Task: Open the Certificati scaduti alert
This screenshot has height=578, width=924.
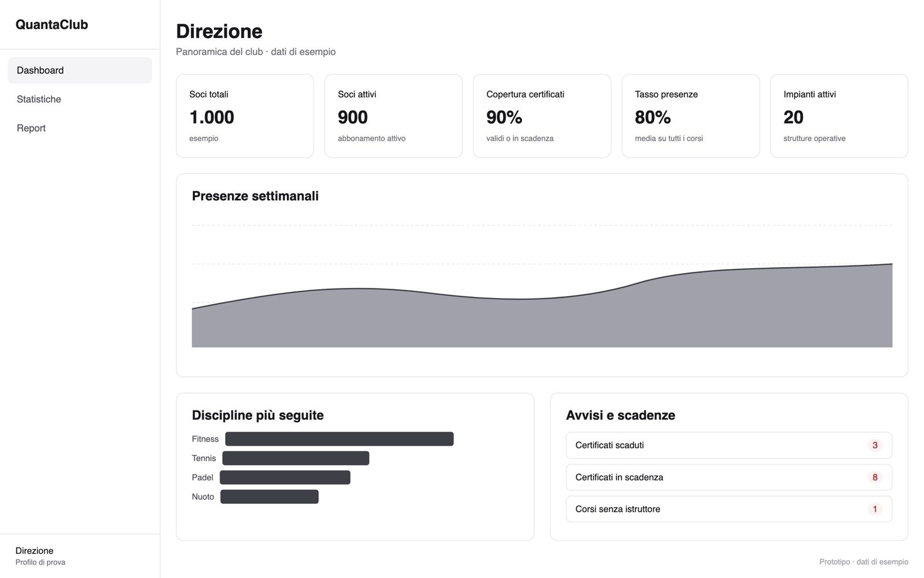Action: 729,446
